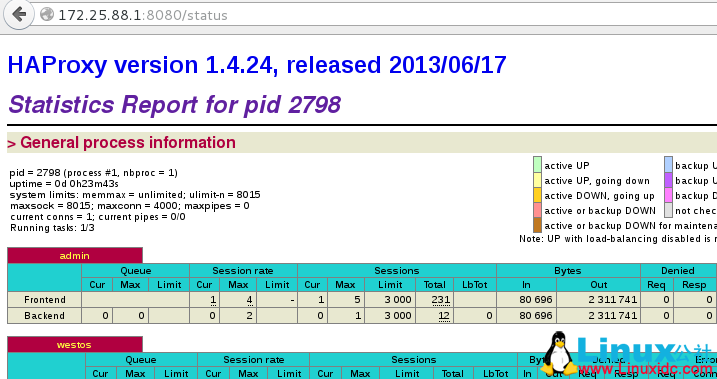
Task: Click the purple backup UP going down swatch
Action: coord(669,181)
